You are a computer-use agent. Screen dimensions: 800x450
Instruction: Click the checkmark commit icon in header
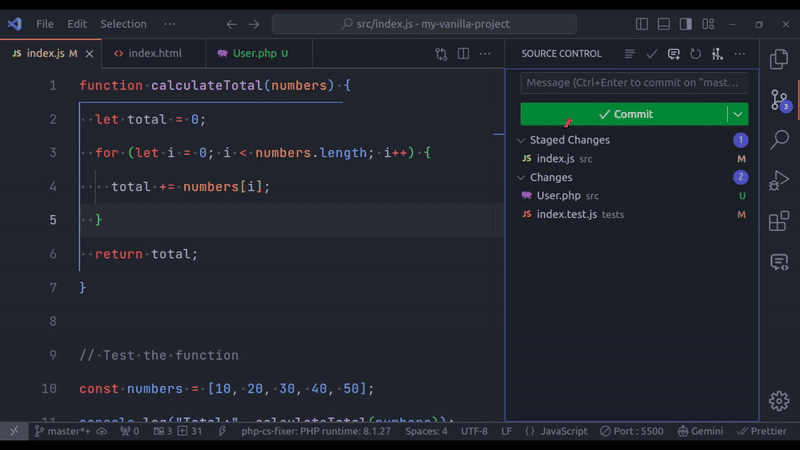[x=652, y=54]
